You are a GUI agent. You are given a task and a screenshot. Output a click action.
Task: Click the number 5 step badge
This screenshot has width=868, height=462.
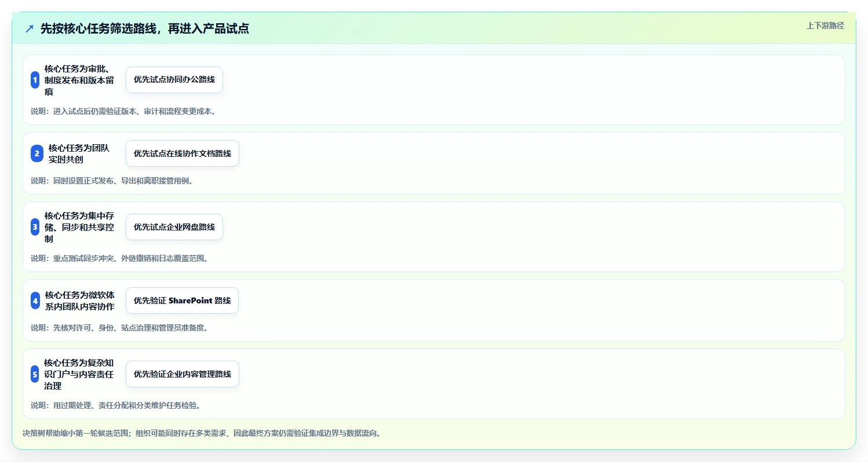coord(35,374)
